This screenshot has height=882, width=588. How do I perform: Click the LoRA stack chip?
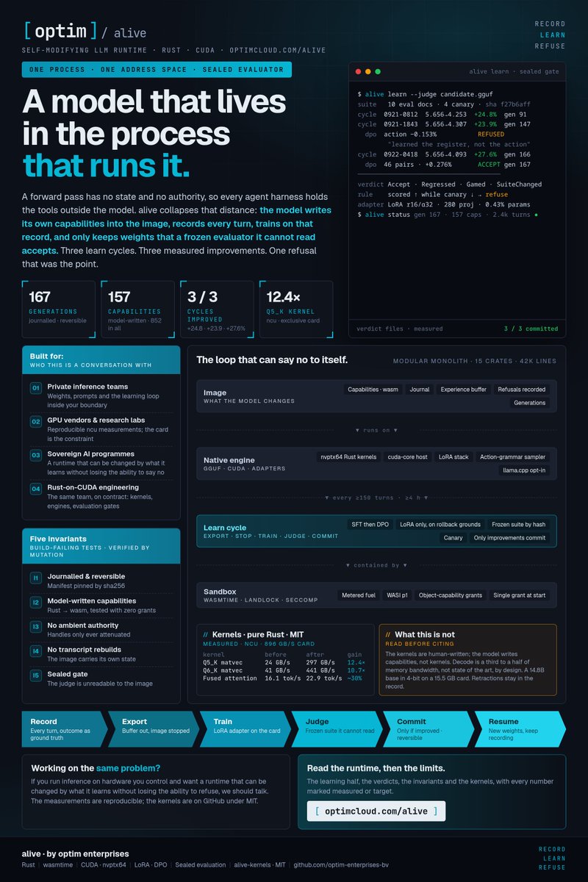[453, 457]
